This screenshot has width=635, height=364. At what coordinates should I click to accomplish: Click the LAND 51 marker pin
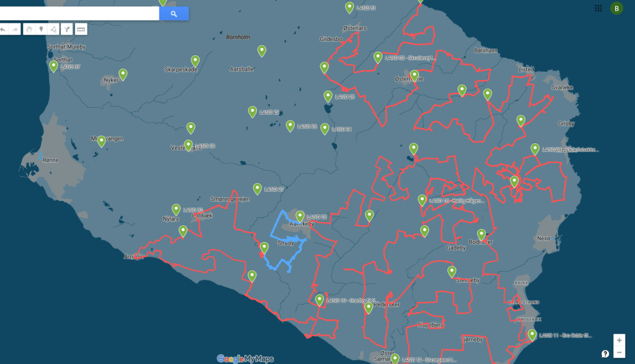pyautogui.click(x=349, y=7)
